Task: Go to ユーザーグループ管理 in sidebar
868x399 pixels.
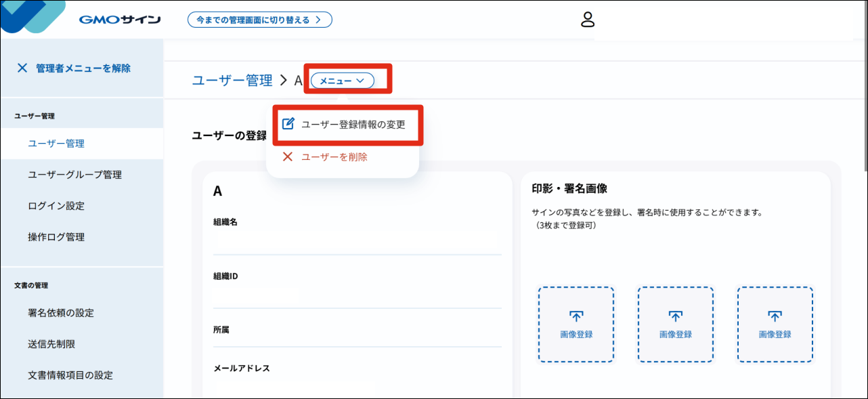Action: pos(75,175)
